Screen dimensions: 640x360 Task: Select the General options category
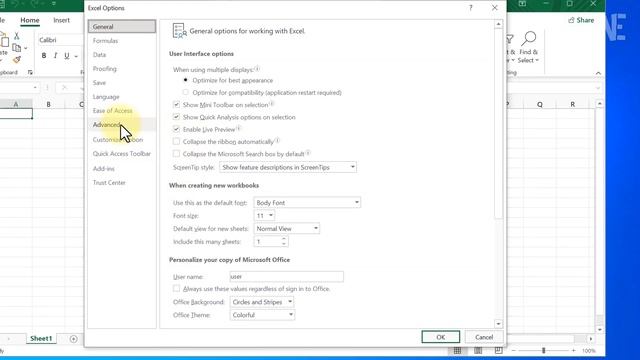coord(122,27)
